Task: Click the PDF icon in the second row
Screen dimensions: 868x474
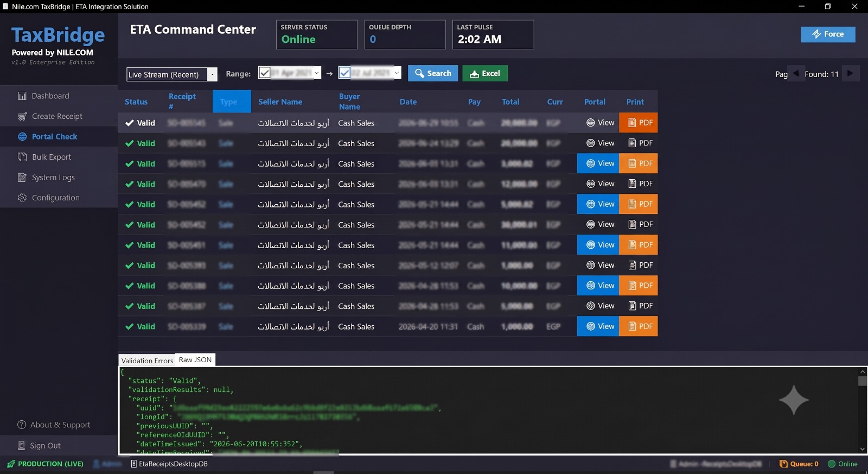Action: point(632,143)
